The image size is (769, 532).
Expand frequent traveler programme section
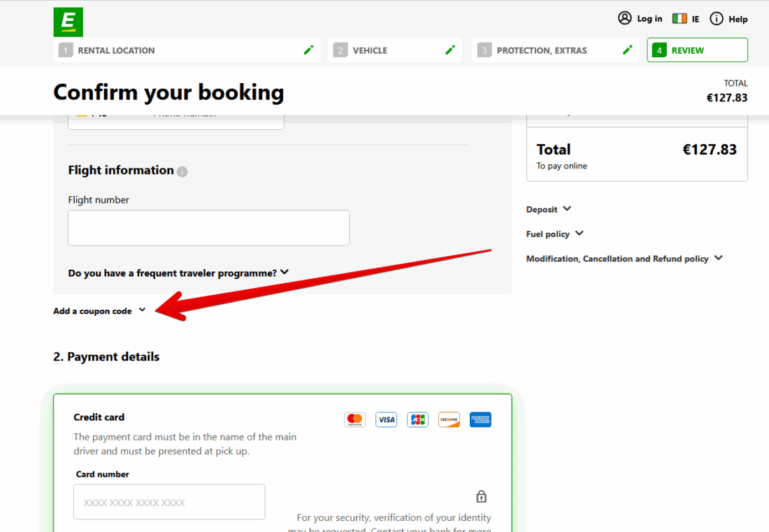pyautogui.click(x=178, y=273)
